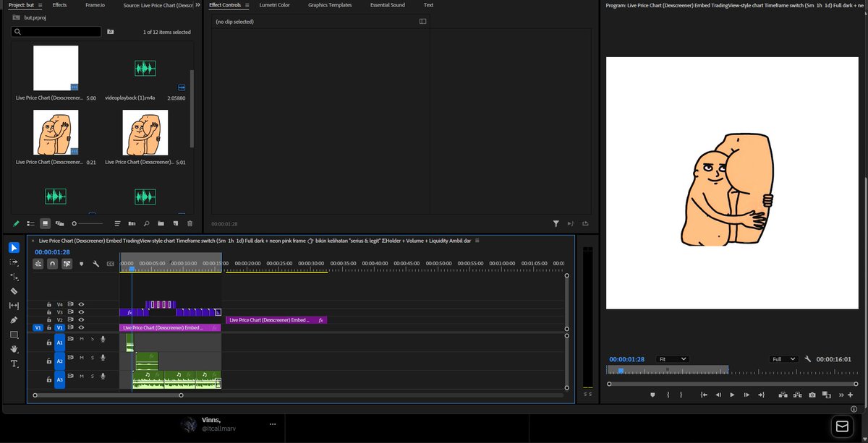Go to Out point in Program Monitor
The height and width of the screenshot is (443, 868).
[x=761, y=395]
